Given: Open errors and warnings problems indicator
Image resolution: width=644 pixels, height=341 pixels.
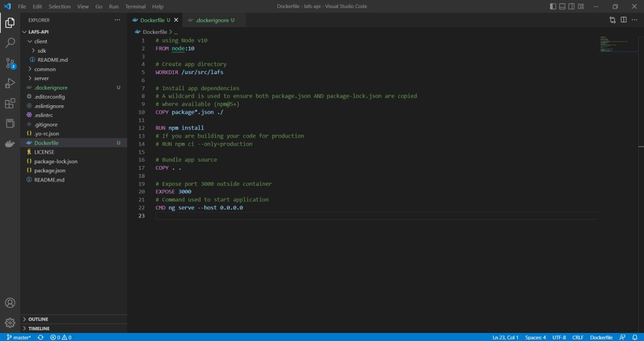Looking at the screenshot, I should click(61, 337).
